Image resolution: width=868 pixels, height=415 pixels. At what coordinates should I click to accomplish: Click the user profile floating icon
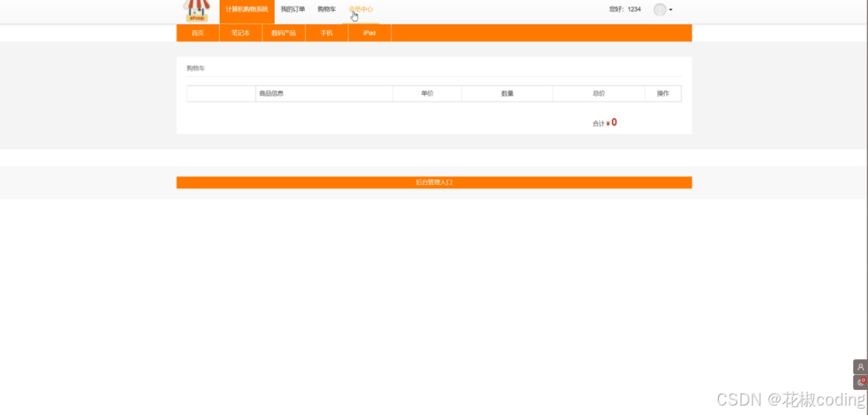(860, 367)
